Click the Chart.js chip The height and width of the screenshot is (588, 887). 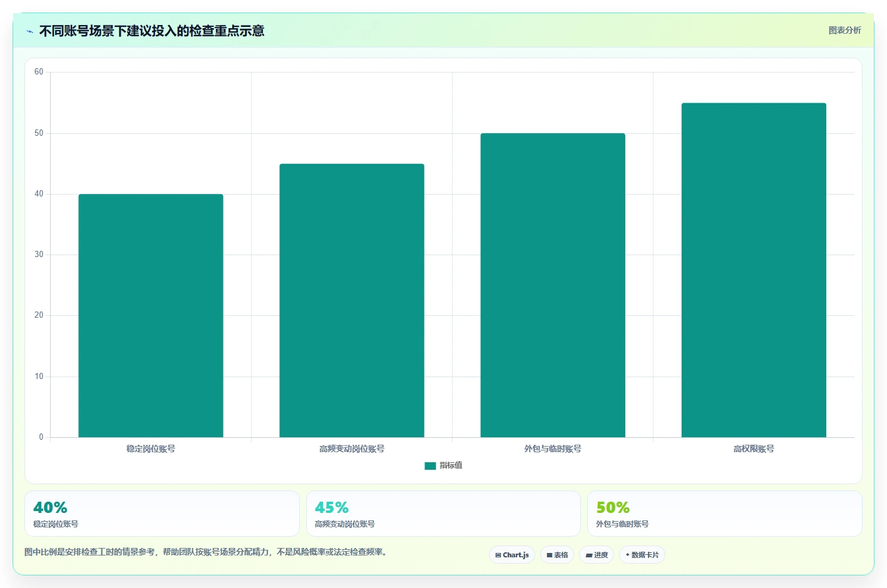pos(512,555)
